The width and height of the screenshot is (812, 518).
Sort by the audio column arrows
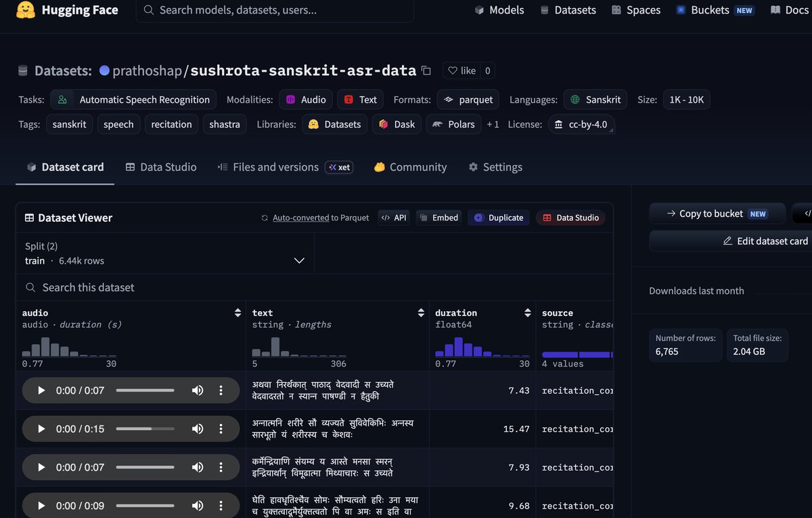point(238,312)
